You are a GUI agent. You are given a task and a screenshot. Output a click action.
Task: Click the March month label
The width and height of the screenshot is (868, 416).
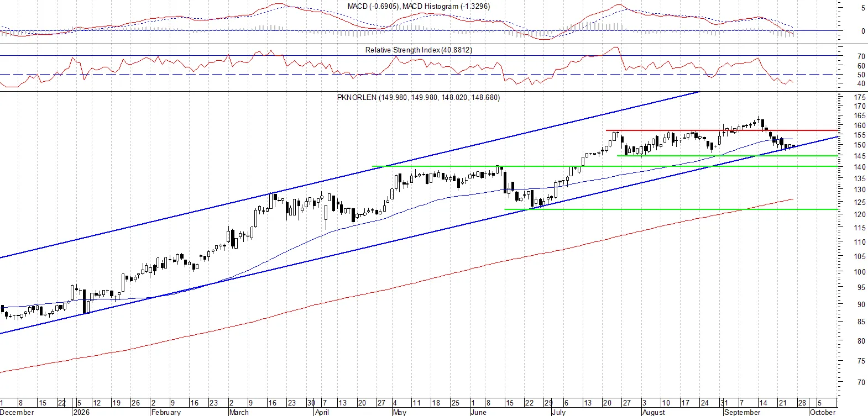(x=239, y=412)
